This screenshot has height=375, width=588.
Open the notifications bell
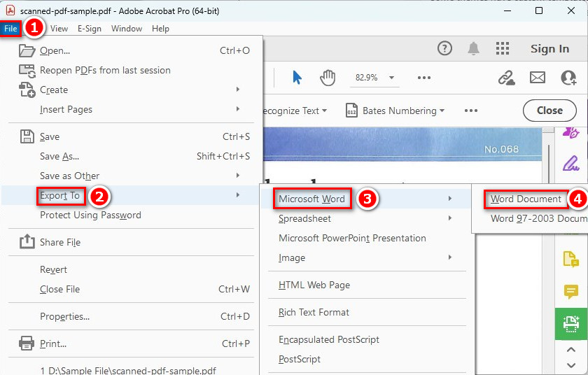pos(474,48)
